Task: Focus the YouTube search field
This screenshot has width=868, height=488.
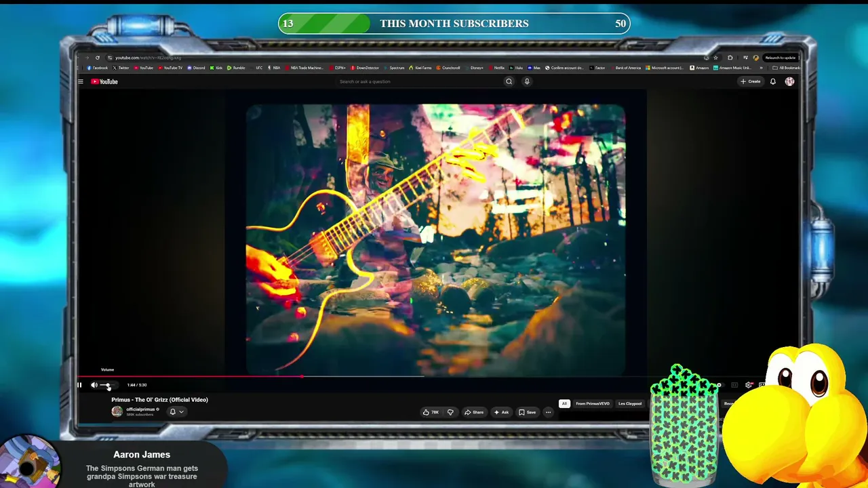Action: click(x=419, y=81)
